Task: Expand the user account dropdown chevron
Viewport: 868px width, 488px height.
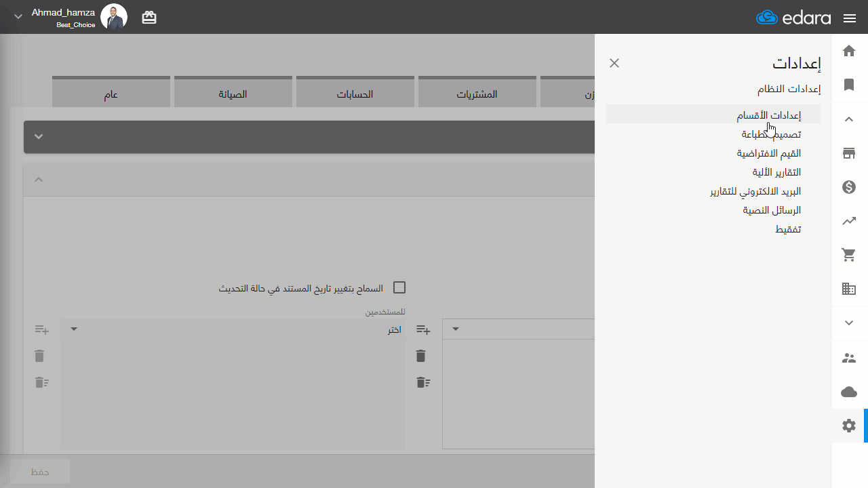Action: tap(18, 17)
